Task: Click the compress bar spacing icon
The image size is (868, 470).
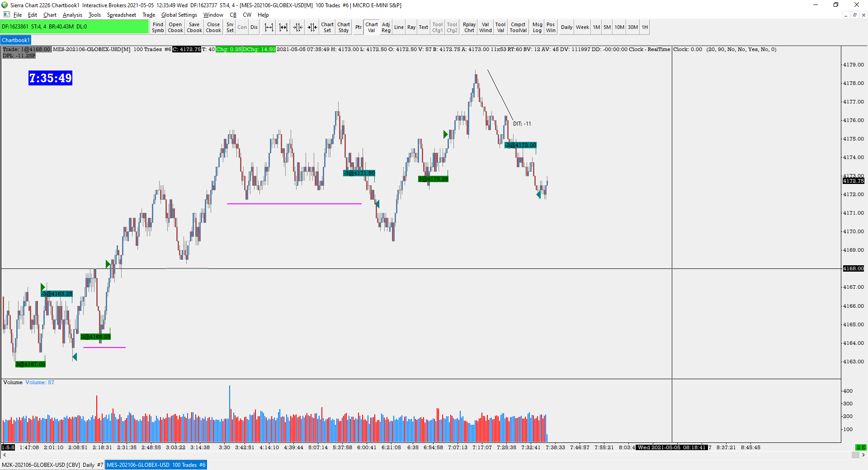Action: click(x=297, y=27)
